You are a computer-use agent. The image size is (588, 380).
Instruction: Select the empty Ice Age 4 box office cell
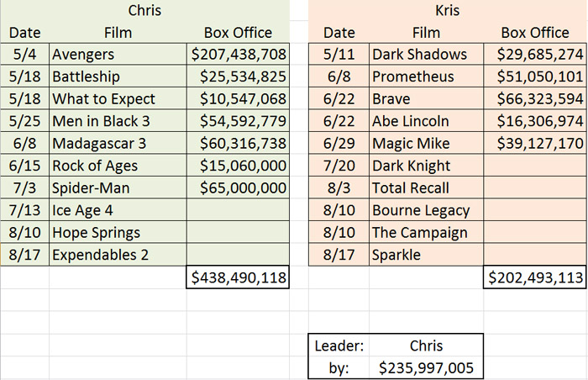coord(238,210)
